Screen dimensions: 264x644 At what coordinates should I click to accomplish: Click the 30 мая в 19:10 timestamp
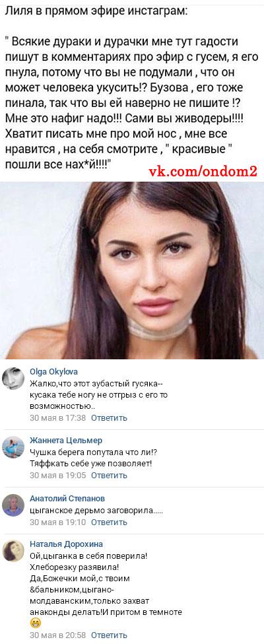[58, 522]
